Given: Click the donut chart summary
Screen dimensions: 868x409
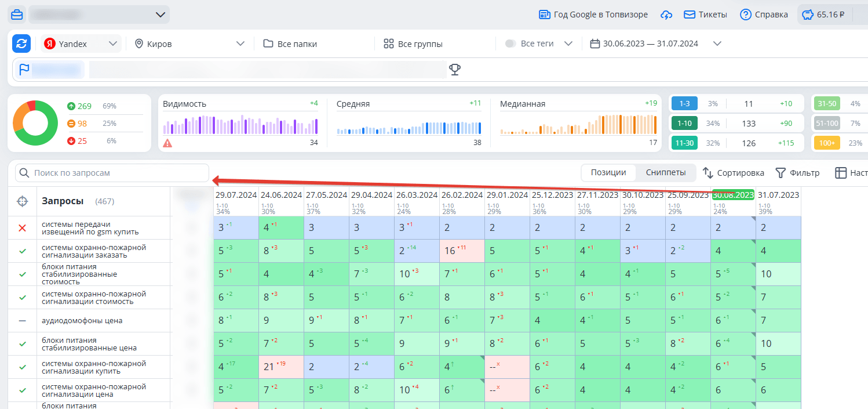Looking at the screenshot, I should coord(35,123).
